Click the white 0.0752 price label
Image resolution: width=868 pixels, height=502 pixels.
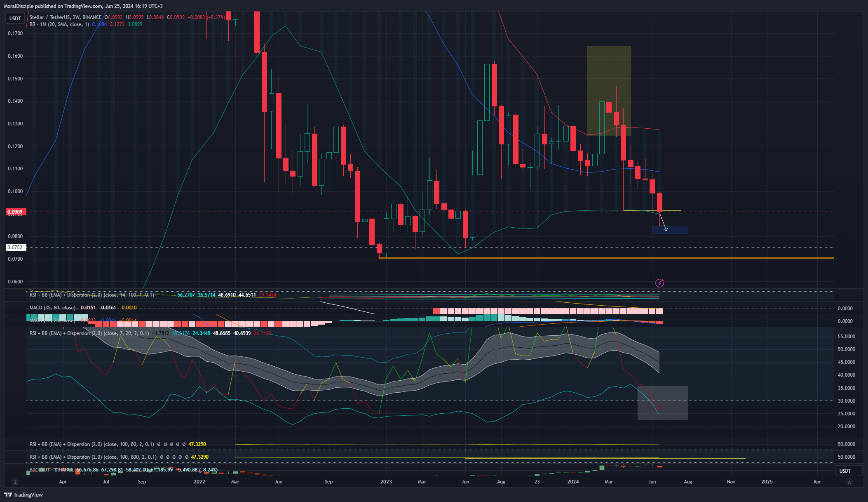click(16, 247)
